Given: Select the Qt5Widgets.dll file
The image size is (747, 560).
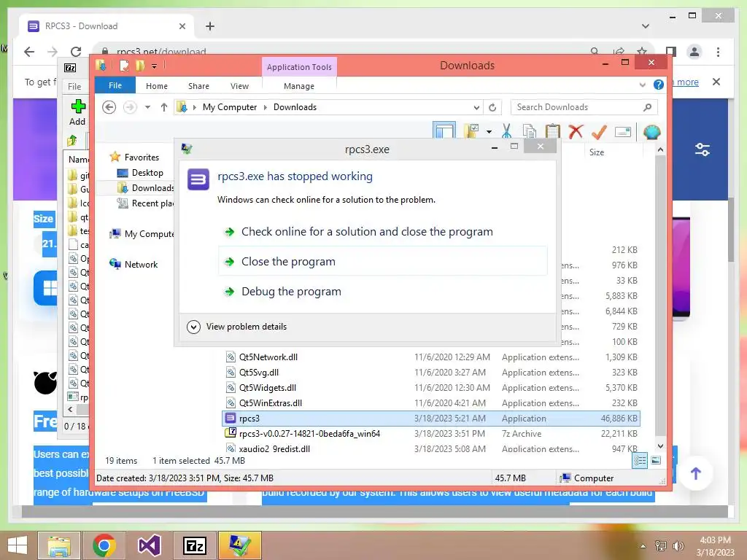Looking at the screenshot, I should pyautogui.click(x=432, y=388).
